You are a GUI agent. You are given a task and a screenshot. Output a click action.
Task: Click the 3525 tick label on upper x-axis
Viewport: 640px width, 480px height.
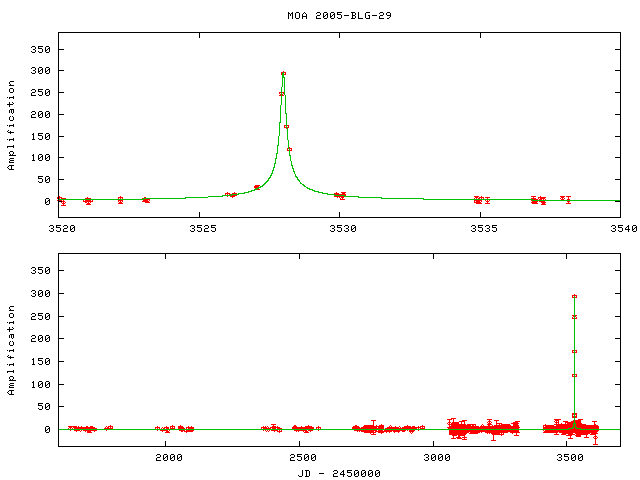click(x=198, y=229)
